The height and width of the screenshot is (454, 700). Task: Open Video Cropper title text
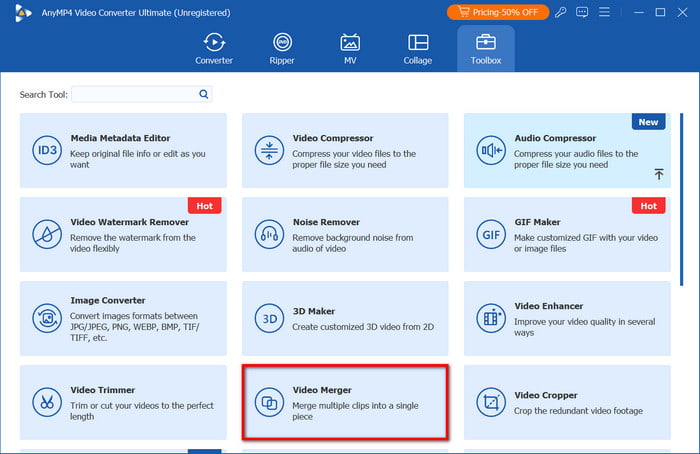546,395
